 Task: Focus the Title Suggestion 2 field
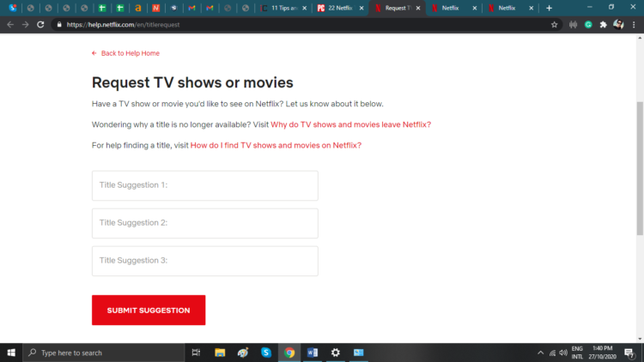[205, 223]
